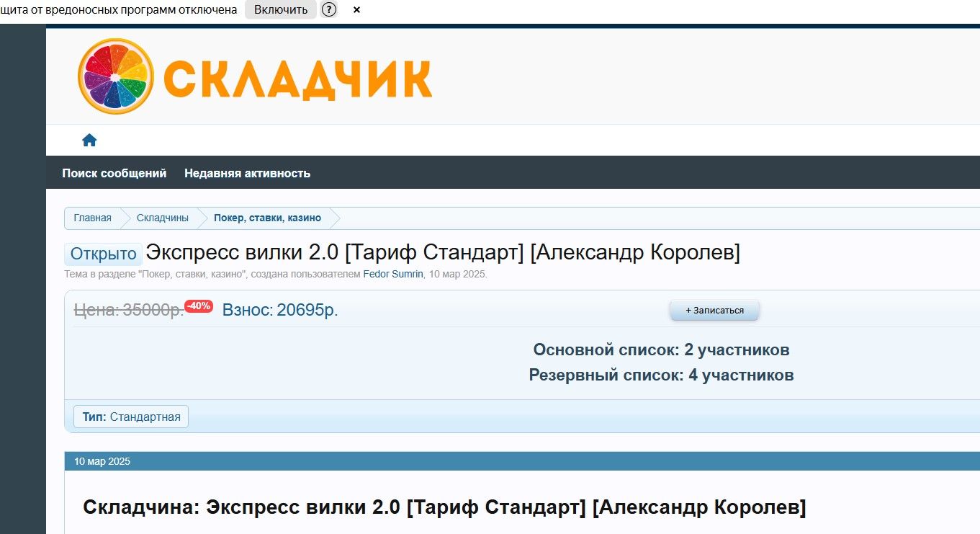Open Покер, ставки, казино breadcrumb

point(267,218)
